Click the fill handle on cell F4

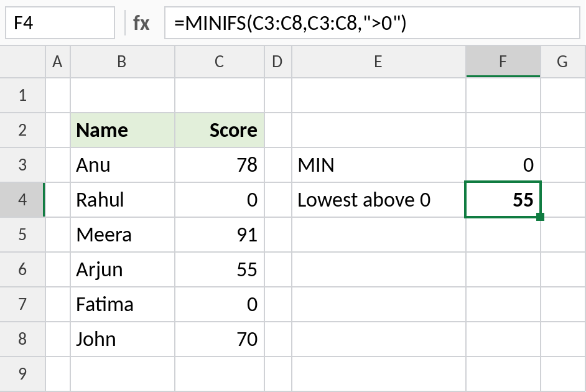(x=540, y=217)
